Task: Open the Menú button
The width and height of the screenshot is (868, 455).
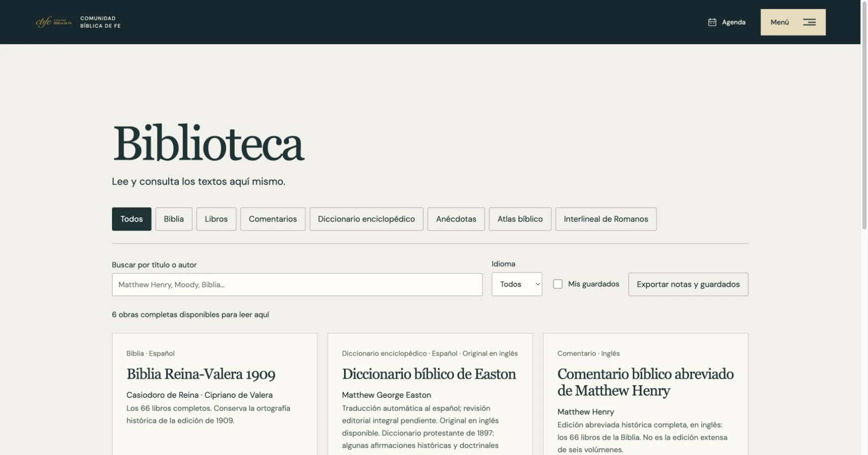Action: click(793, 22)
